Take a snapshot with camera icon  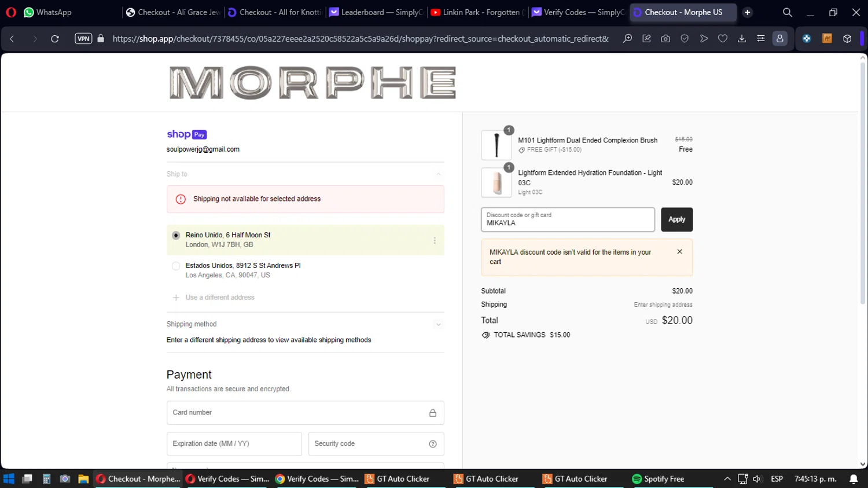point(665,39)
